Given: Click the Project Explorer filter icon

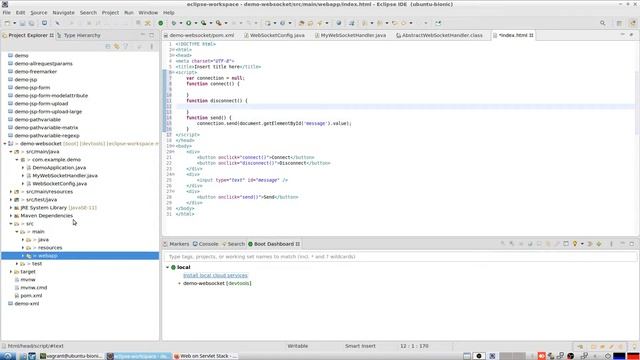Looking at the screenshot, I should [126, 47].
